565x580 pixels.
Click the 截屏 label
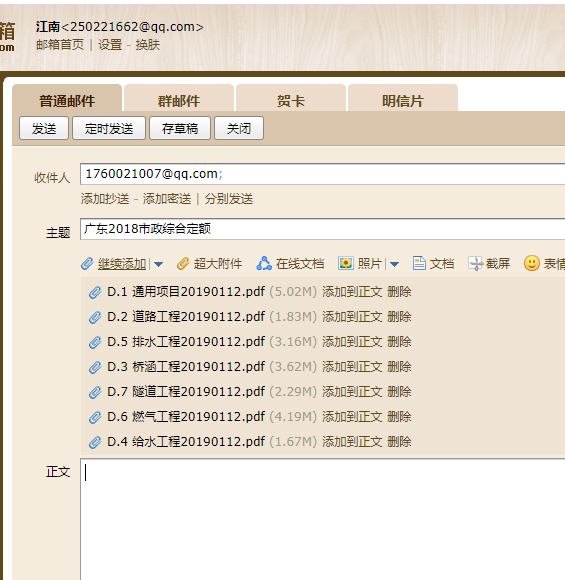pyautogui.click(x=498, y=264)
